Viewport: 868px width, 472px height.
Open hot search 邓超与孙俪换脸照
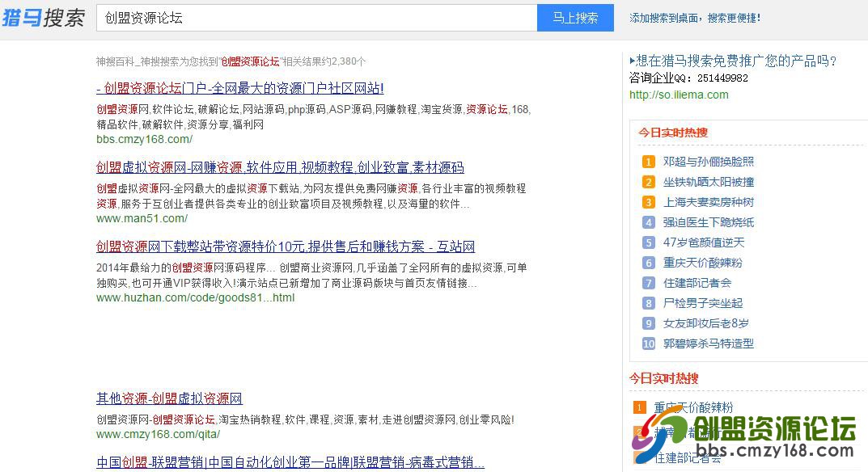coord(709,162)
